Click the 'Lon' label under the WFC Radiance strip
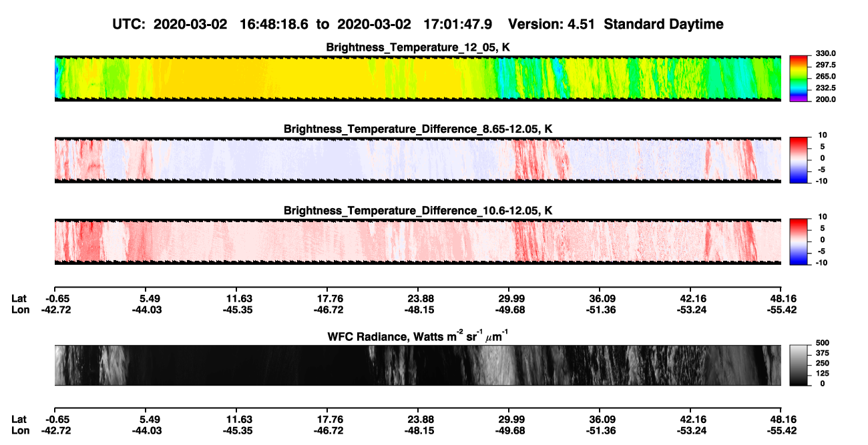This screenshot has width=868, height=445. 20,430
